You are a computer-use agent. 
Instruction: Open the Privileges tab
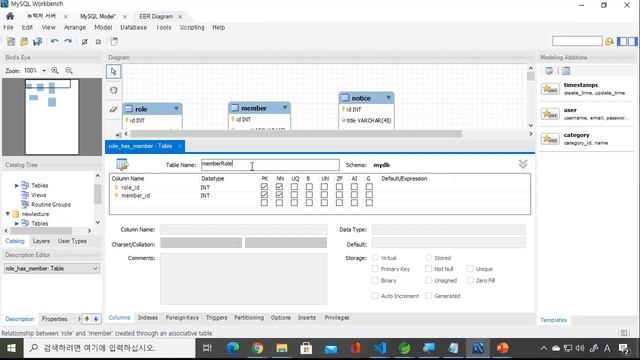(337, 318)
